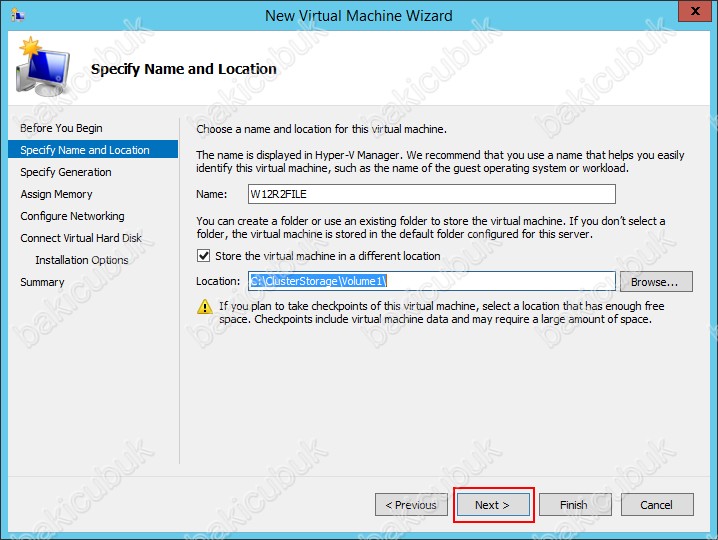Go back with the Previous button

[x=411, y=505]
